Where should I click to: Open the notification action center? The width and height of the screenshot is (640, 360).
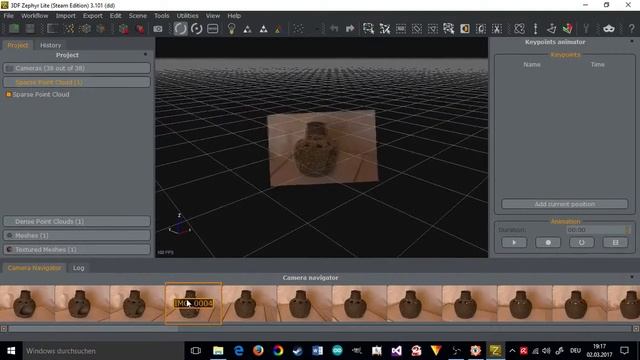(624, 351)
